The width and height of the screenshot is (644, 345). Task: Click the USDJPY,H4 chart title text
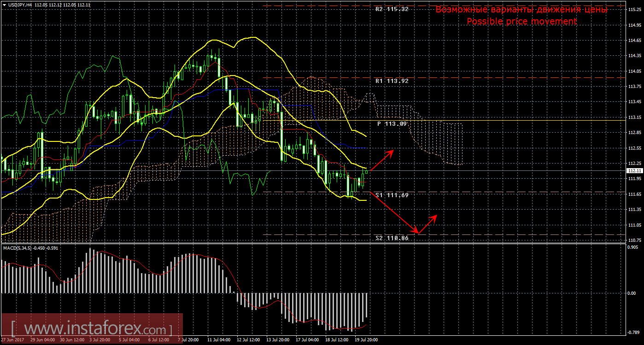[20, 5]
